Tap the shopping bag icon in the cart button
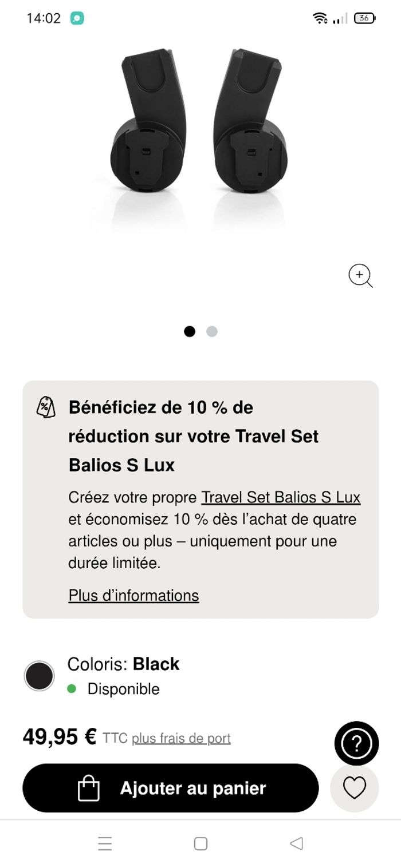The image size is (401, 868). tap(89, 788)
